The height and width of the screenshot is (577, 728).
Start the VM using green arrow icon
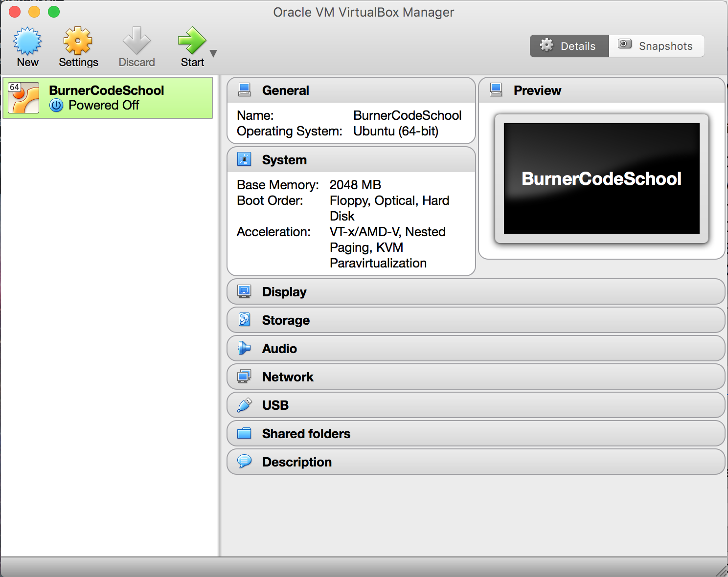[192, 41]
